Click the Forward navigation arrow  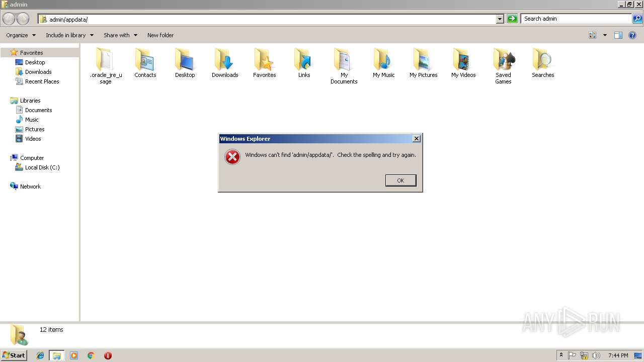coord(23,19)
